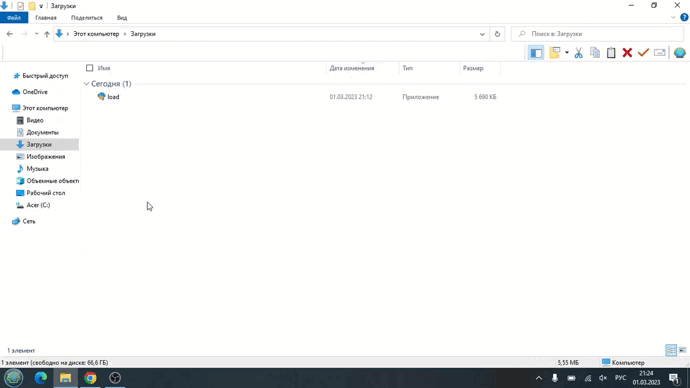Open the Изображения folder in the sidebar

pyautogui.click(x=45, y=157)
